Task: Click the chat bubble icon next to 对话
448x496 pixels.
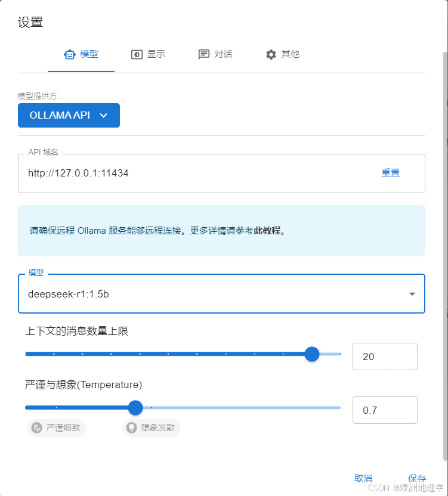Action: coord(203,54)
